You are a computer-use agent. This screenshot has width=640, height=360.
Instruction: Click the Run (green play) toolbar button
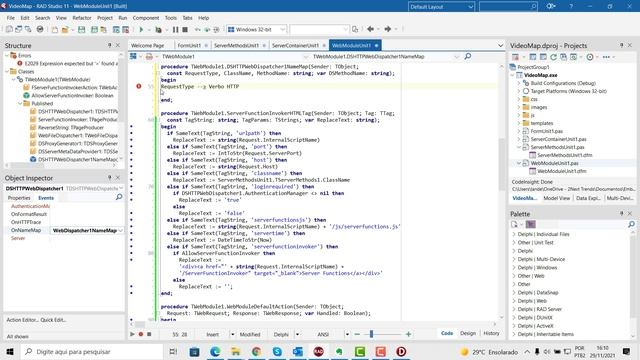141,29
